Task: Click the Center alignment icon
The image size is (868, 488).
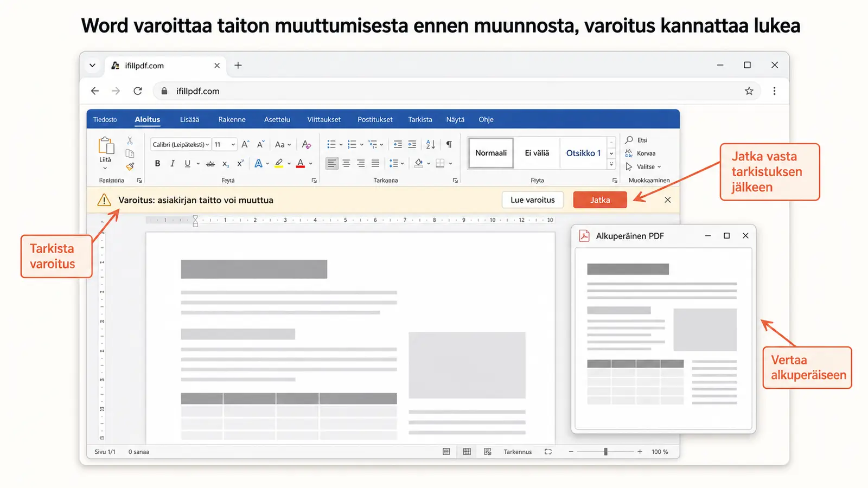Action: [x=346, y=163]
